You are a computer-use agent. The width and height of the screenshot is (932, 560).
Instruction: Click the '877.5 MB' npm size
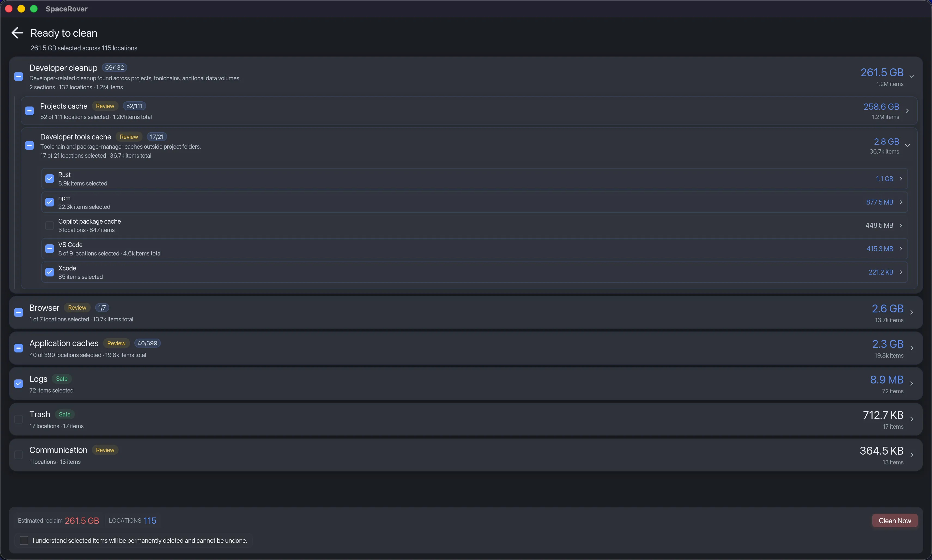[879, 202]
